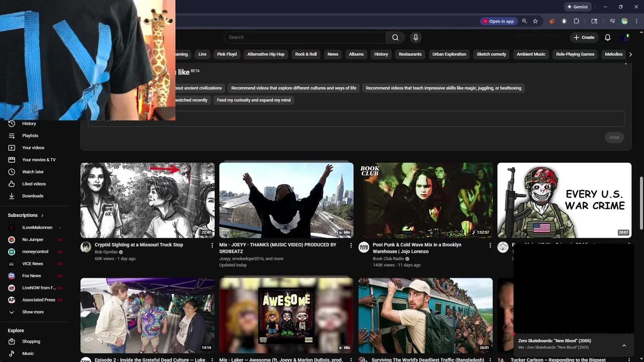The width and height of the screenshot is (644, 362).
Task: Click the Gemini button
Action: coord(577,7)
